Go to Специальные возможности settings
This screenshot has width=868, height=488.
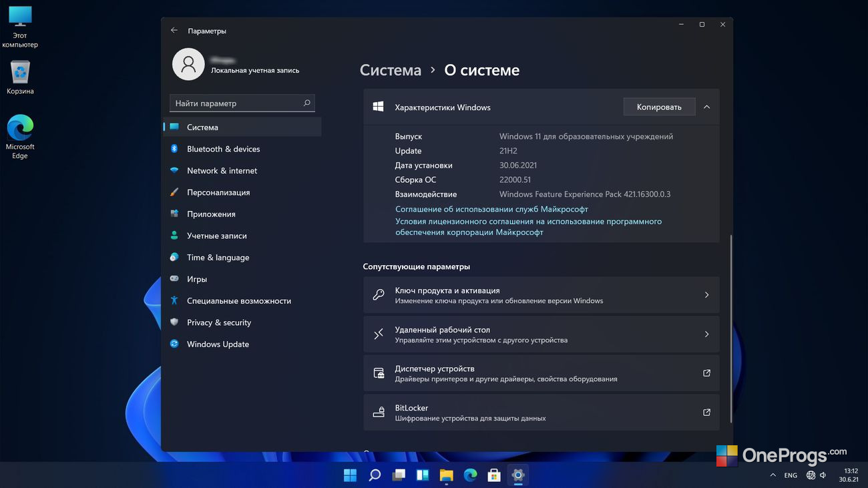[242, 300]
